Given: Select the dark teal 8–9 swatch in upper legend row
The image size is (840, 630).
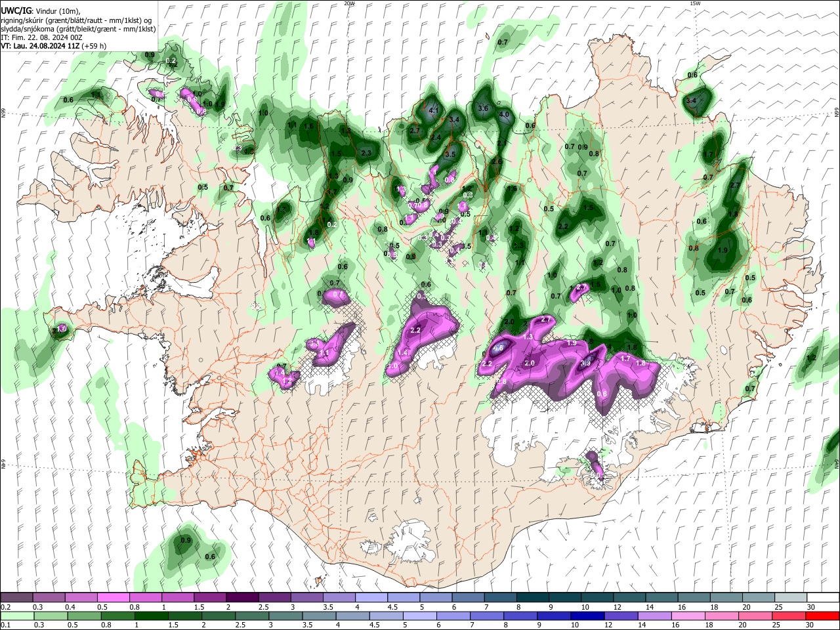Looking at the screenshot, I should pos(532,598).
